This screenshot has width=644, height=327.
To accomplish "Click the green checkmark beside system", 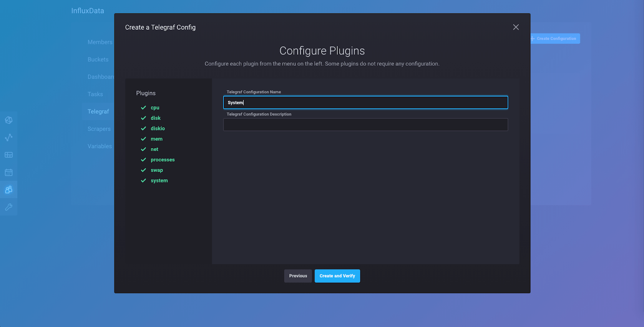I will click(143, 181).
